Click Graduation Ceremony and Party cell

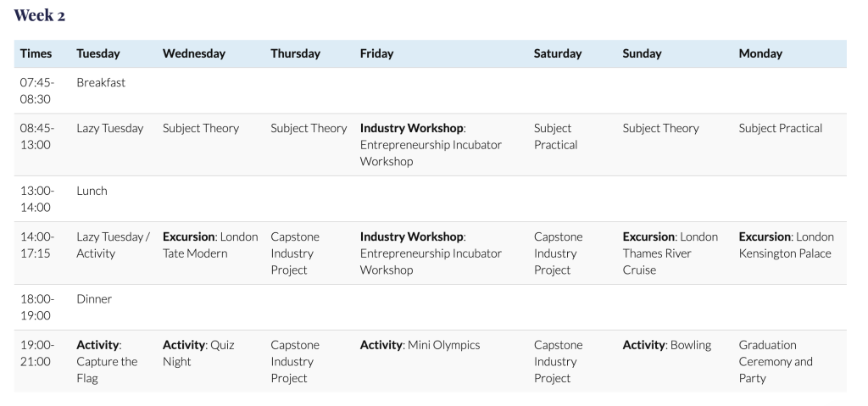tap(775, 362)
